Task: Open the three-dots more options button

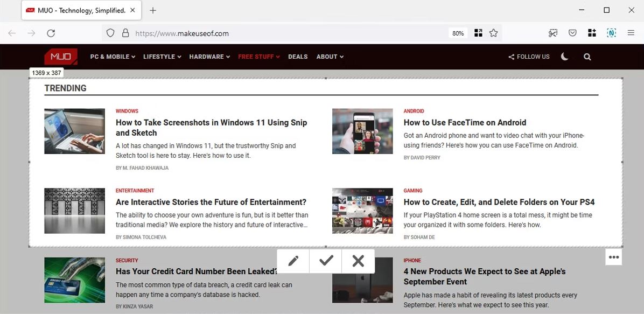Action: click(614, 257)
